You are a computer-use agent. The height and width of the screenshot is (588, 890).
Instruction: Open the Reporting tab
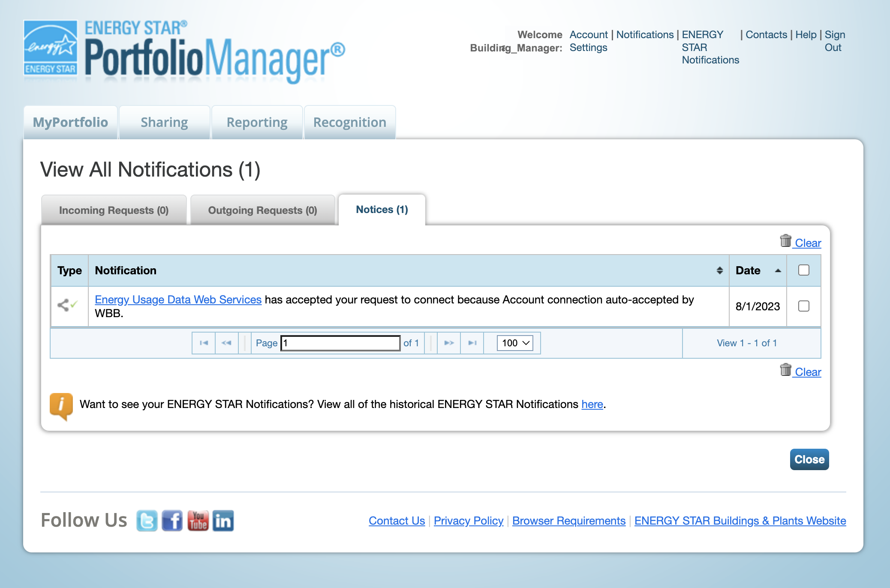[x=257, y=123]
